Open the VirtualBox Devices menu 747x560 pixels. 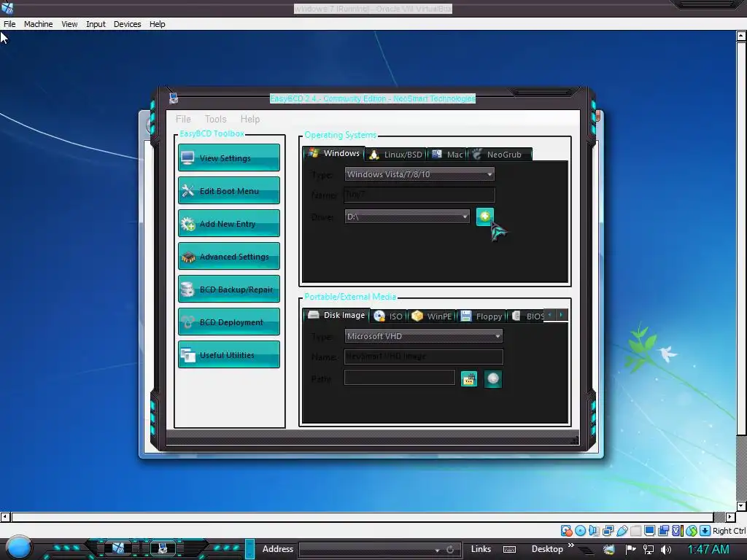click(x=127, y=24)
